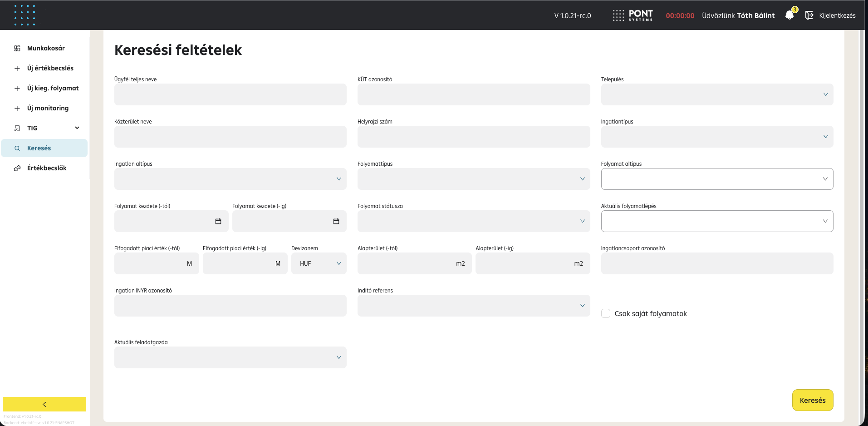Click the Munkakosár dashboard icon
868x426 pixels.
click(17, 48)
